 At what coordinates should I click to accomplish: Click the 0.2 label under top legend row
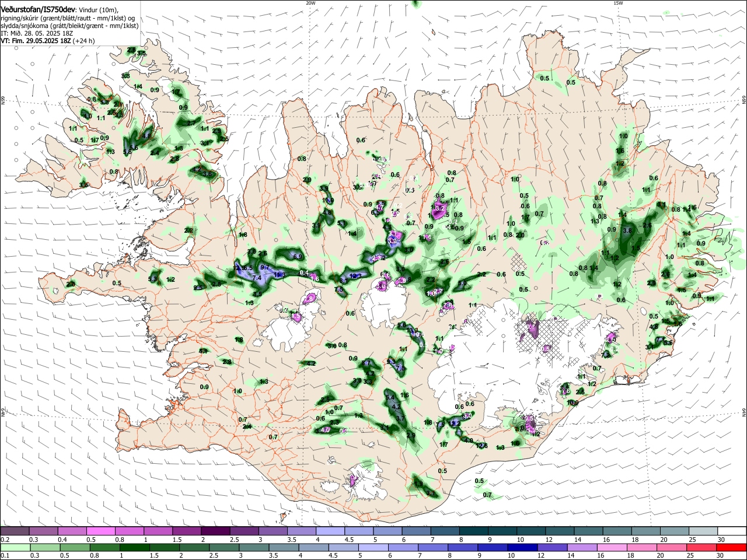(4, 540)
